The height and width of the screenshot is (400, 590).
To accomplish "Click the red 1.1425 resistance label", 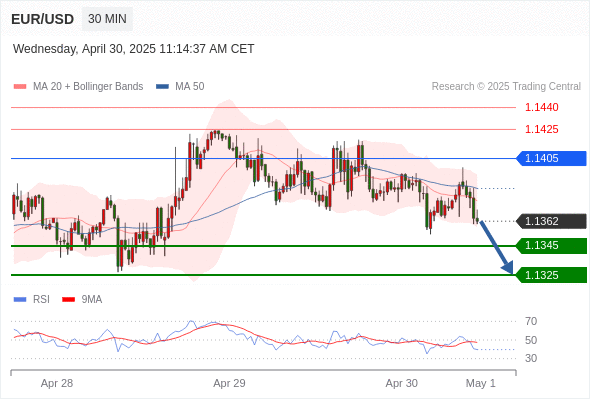I will tap(541, 129).
